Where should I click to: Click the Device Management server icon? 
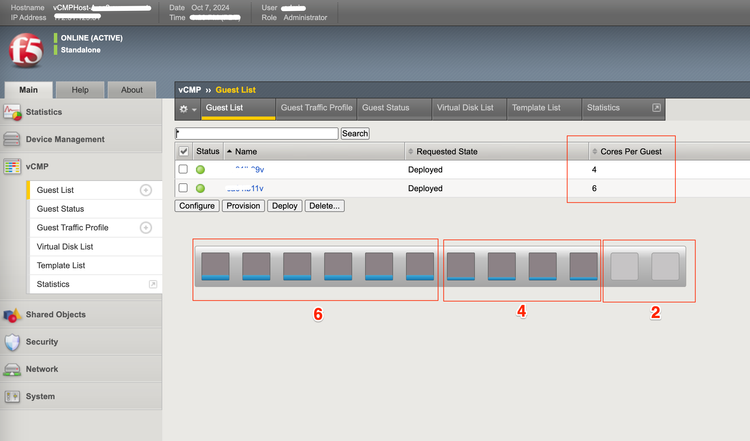[13, 140]
